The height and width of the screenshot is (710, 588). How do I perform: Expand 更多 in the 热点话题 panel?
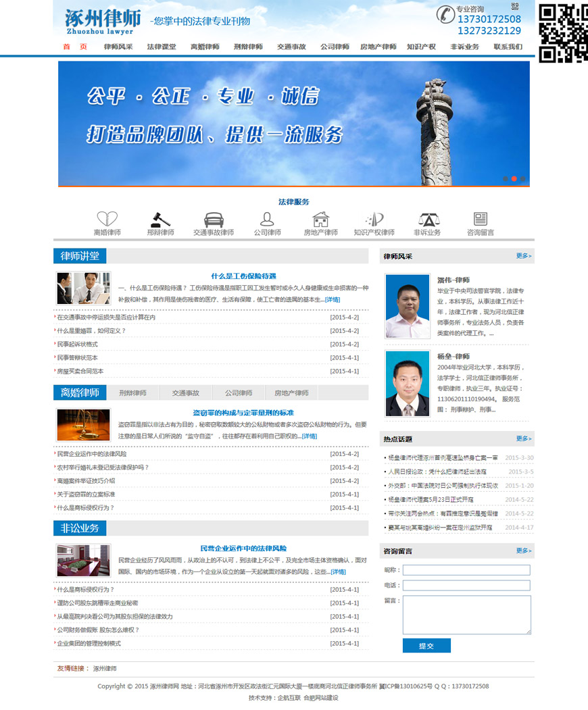(524, 438)
